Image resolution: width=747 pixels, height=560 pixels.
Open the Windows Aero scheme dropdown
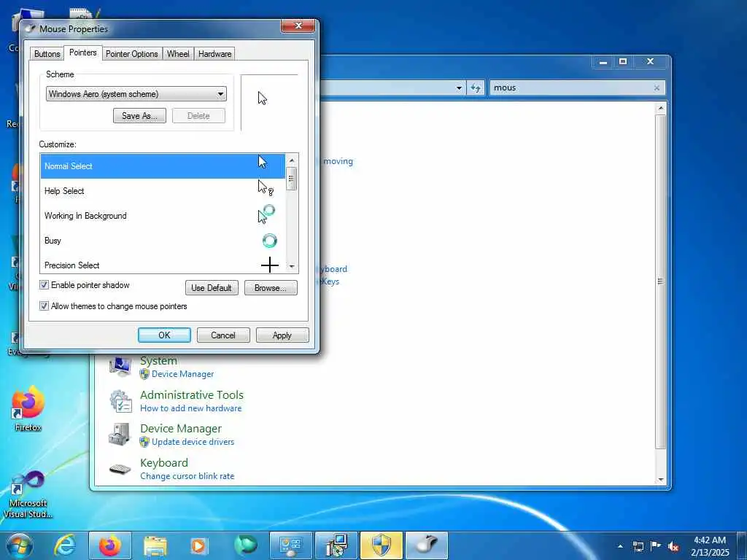[x=136, y=94]
